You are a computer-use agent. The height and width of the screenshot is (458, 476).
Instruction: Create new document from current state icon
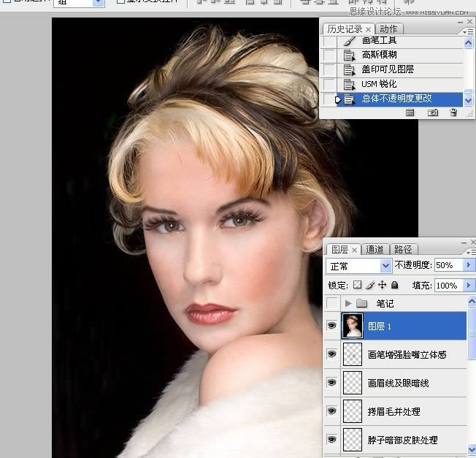[x=410, y=112]
